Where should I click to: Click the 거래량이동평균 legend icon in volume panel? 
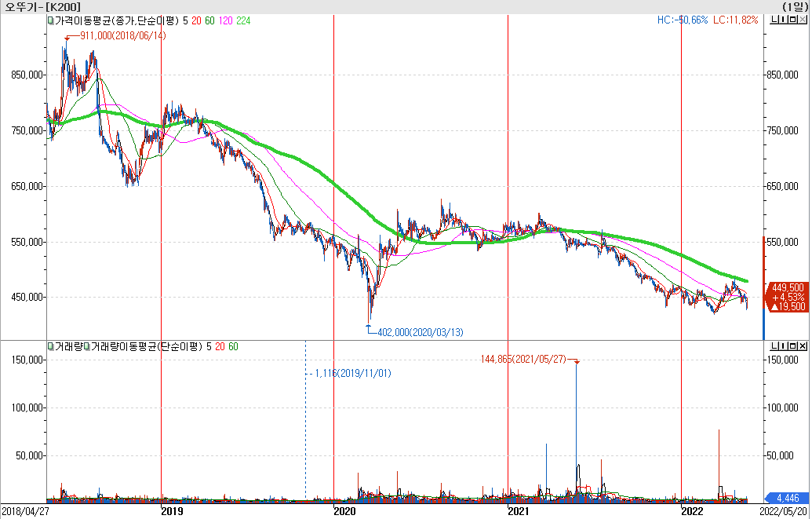87,346
